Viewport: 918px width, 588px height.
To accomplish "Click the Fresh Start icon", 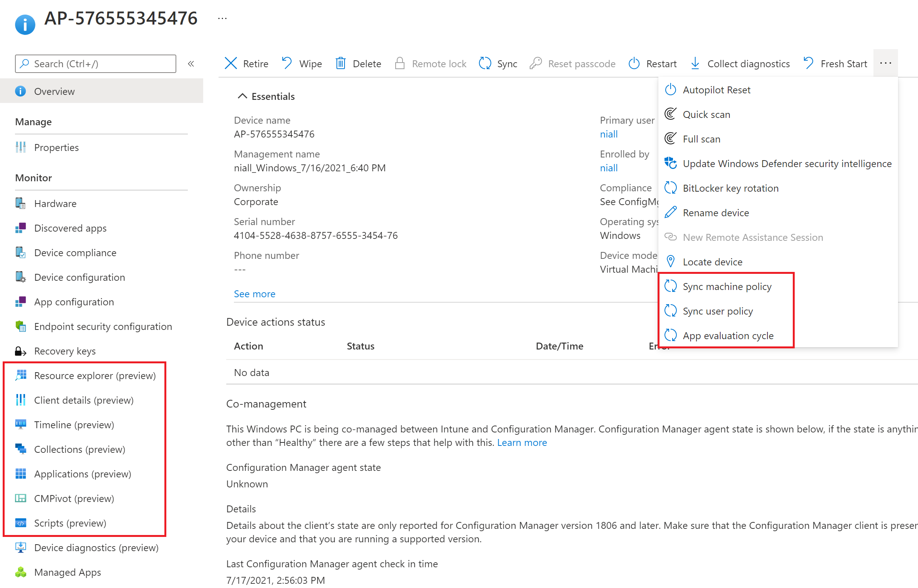I will click(808, 63).
